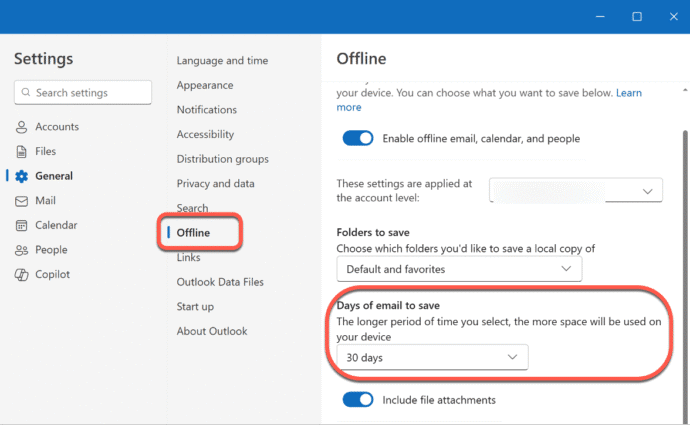Click in the Search settings field
This screenshot has width=690, height=425.
click(90, 93)
